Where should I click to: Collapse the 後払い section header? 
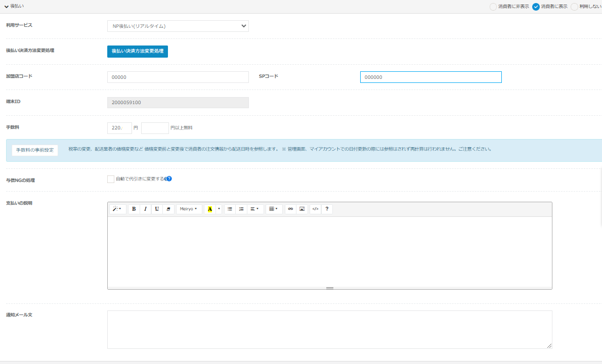(x=14, y=6)
